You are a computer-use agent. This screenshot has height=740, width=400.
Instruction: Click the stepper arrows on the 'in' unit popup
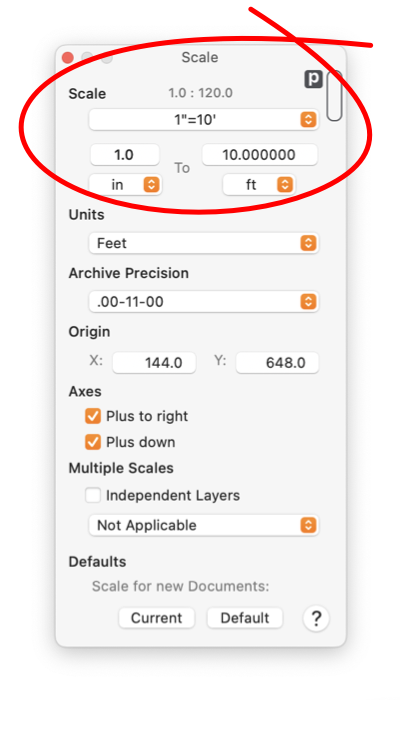(151, 185)
